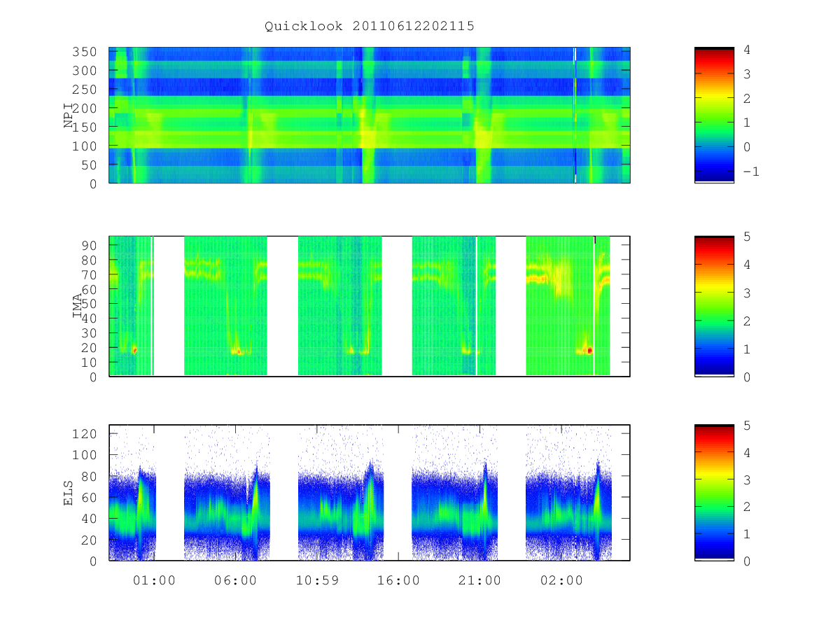Click the 5 label on ELS colorbar
Image resolution: width=840 pixels, height=630 pixels.
click(747, 425)
